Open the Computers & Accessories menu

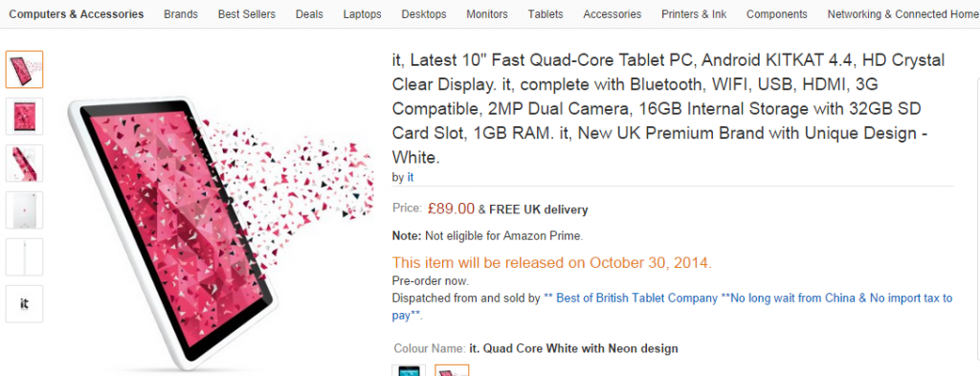pyautogui.click(x=77, y=13)
